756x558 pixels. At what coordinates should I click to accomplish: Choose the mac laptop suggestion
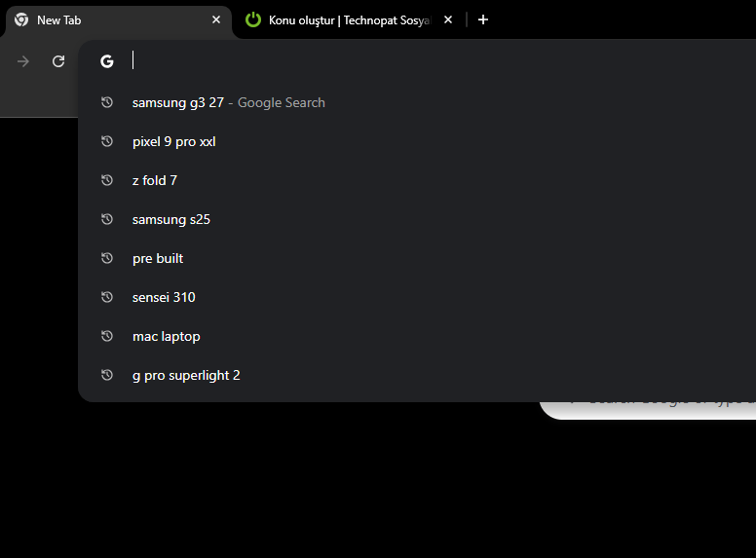point(417,336)
